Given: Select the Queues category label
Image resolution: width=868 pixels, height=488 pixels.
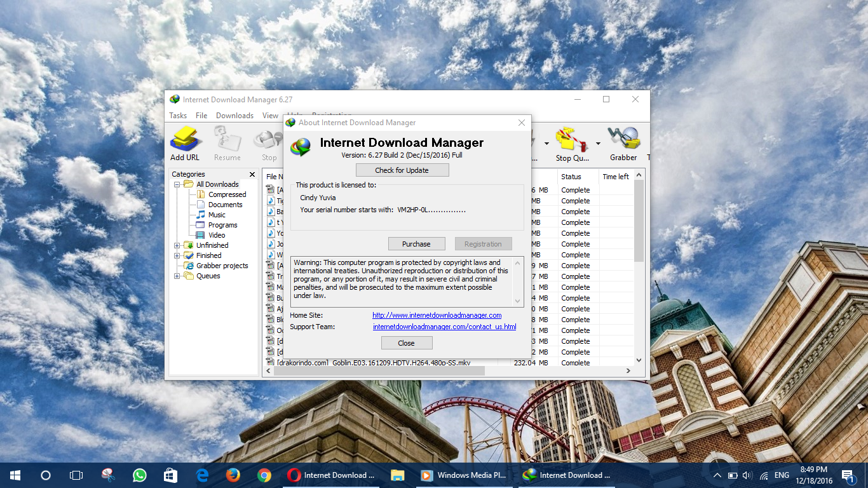Looking at the screenshot, I should click(208, 276).
